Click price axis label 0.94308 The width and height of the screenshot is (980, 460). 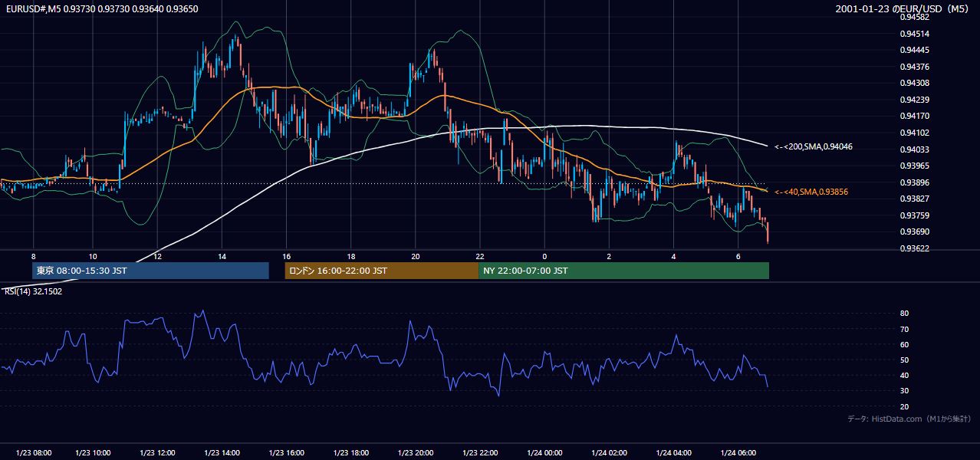coord(915,83)
